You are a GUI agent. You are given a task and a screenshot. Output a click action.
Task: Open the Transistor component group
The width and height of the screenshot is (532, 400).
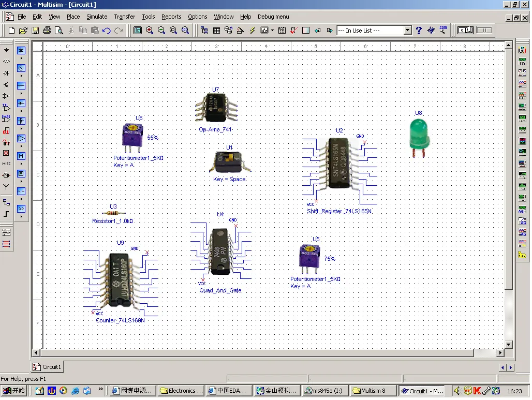[6, 84]
